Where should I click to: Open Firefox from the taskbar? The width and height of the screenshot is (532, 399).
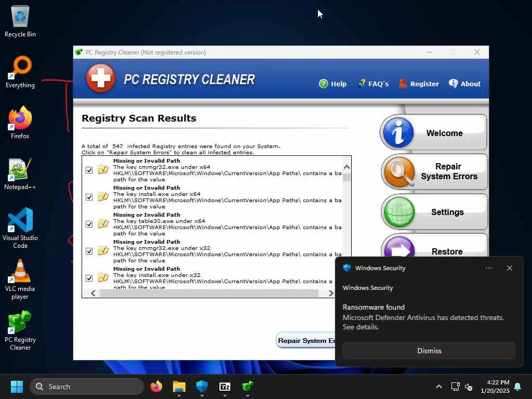tap(156, 387)
